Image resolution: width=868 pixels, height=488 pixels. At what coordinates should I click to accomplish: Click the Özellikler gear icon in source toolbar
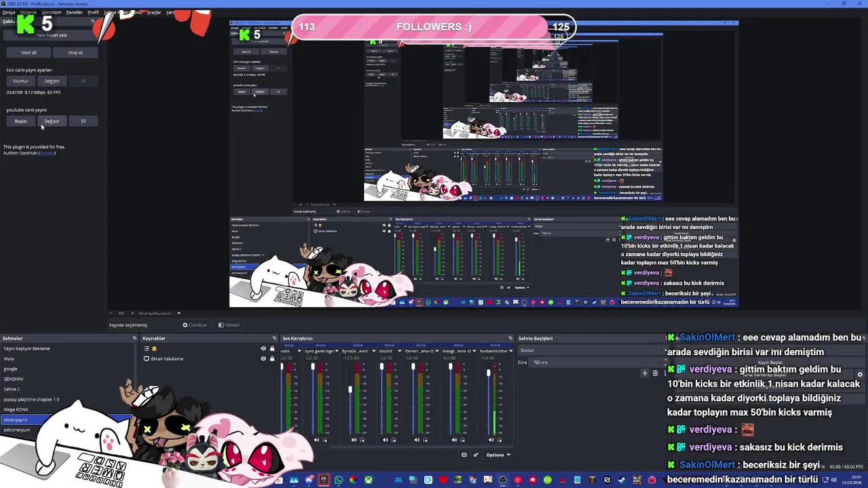(x=185, y=325)
